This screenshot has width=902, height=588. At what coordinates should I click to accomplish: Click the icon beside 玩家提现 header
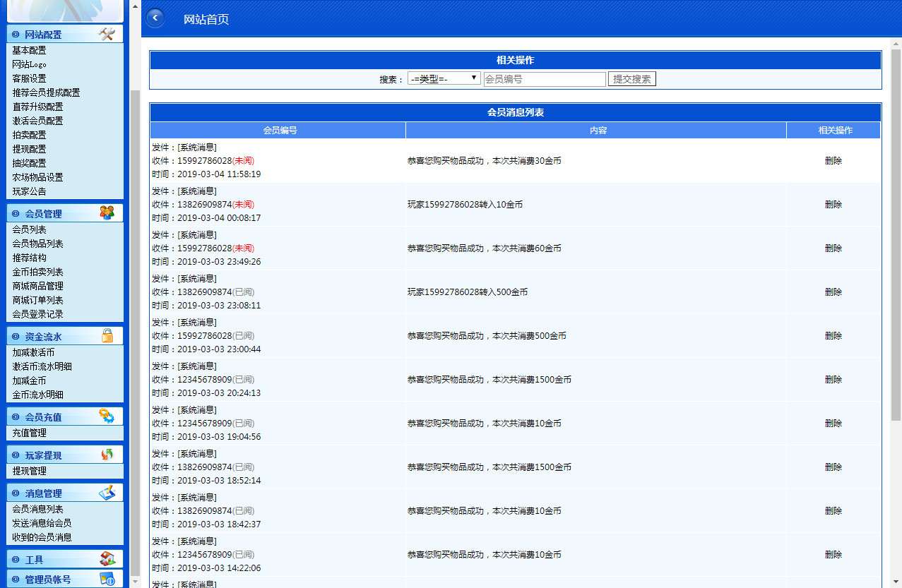[x=107, y=455]
